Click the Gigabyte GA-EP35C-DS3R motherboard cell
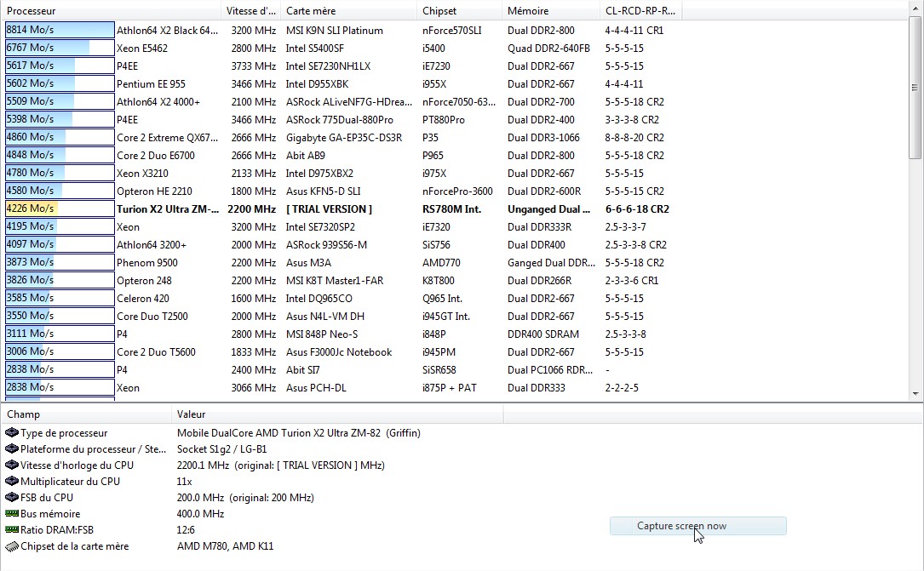Viewport: 924px width, 571px height. click(x=344, y=137)
